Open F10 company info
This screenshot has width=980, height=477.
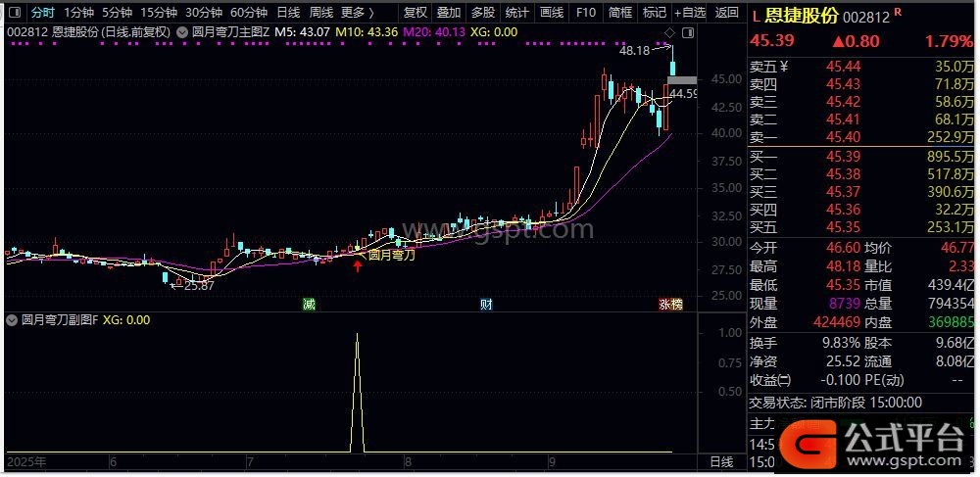click(x=585, y=12)
